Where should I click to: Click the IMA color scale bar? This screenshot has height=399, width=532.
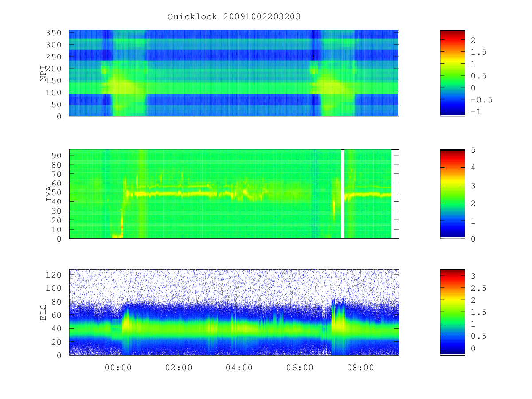click(x=452, y=194)
